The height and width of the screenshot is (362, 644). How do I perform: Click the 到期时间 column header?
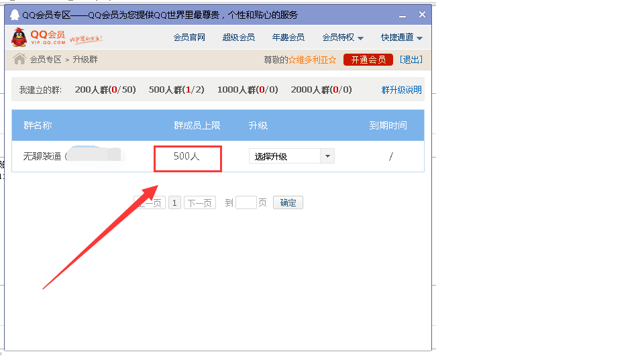click(388, 125)
